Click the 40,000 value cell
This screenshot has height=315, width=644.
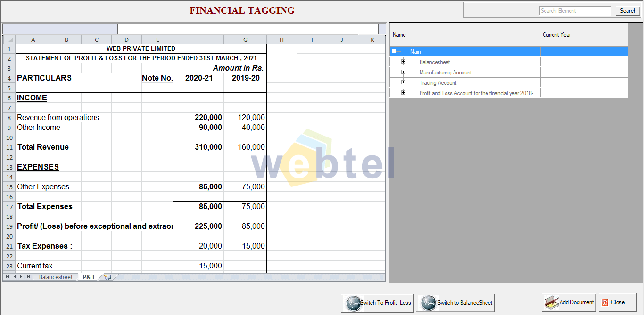pos(245,127)
